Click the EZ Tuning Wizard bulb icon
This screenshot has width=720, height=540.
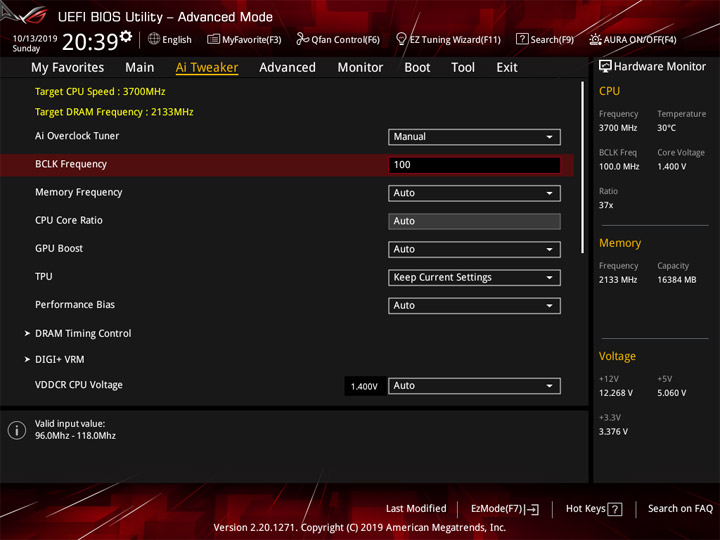point(401,39)
